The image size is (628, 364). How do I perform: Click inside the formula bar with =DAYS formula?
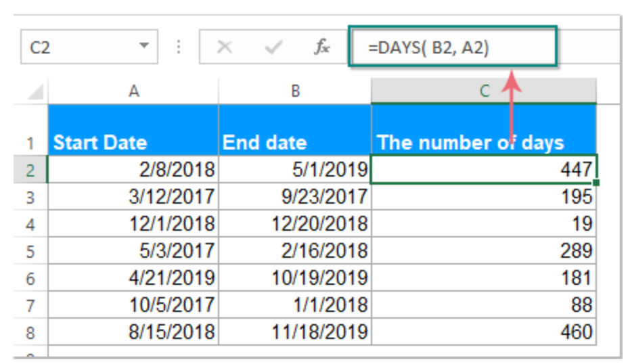(453, 47)
